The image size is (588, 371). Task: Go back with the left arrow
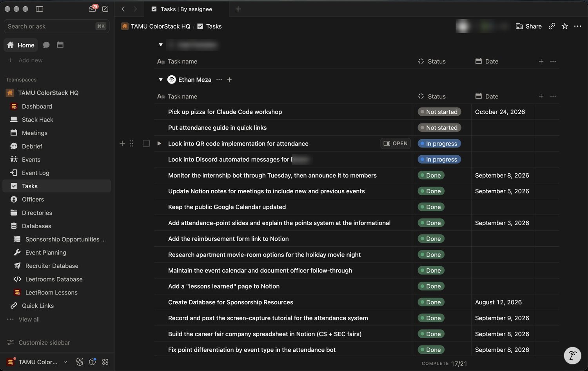pyautogui.click(x=123, y=9)
